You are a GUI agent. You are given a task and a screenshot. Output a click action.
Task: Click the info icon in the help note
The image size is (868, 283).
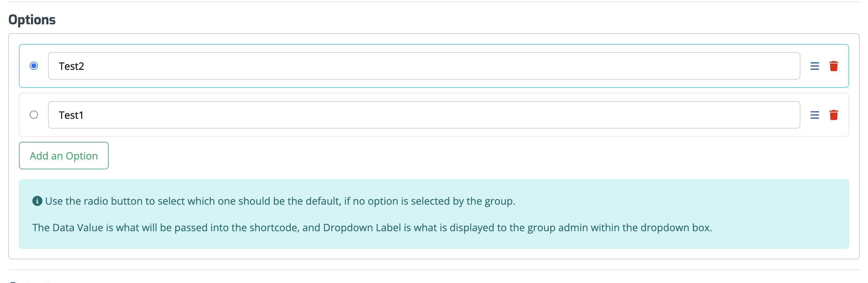[x=37, y=201]
